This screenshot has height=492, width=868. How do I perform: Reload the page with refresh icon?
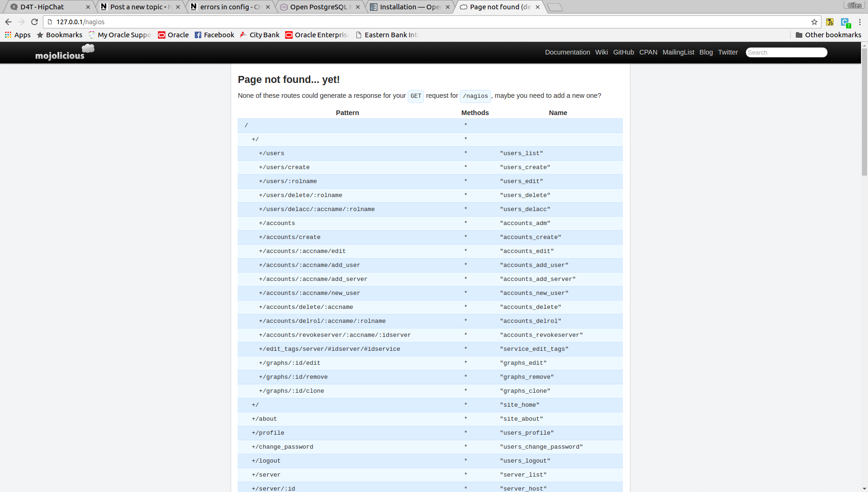pyautogui.click(x=34, y=22)
